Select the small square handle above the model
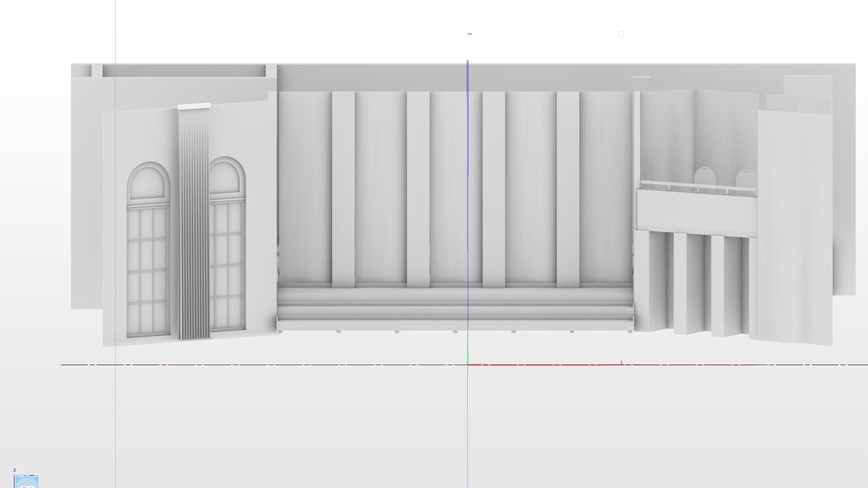The width and height of the screenshot is (868, 488). click(621, 34)
